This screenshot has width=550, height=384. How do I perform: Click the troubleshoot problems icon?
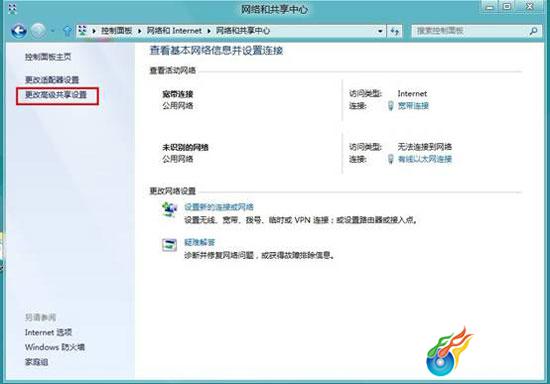coord(169,244)
